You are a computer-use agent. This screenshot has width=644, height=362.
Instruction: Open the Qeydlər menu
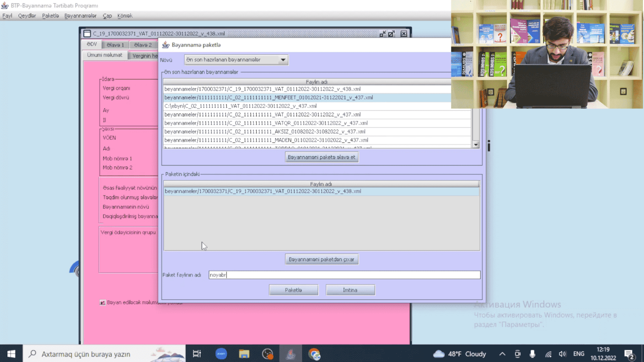(x=27, y=16)
